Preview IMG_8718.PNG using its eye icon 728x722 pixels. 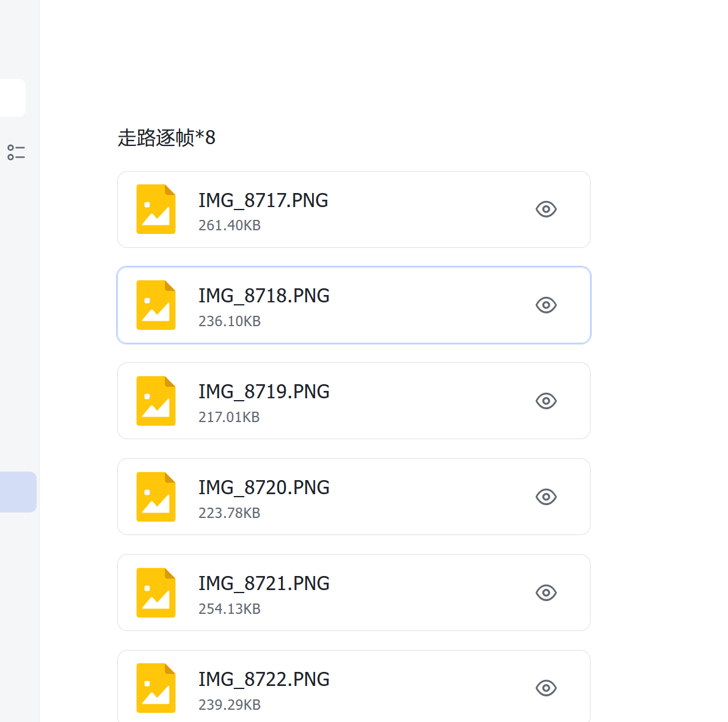[x=546, y=305]
